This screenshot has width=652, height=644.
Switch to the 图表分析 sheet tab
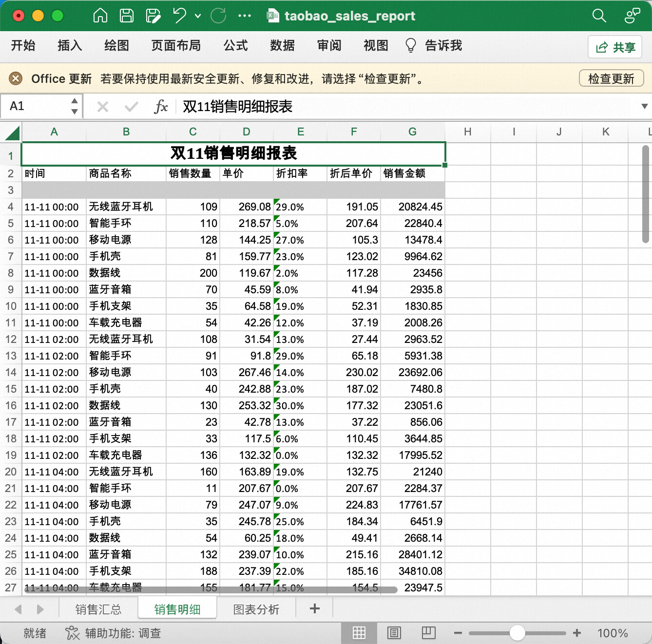(256, 609)
